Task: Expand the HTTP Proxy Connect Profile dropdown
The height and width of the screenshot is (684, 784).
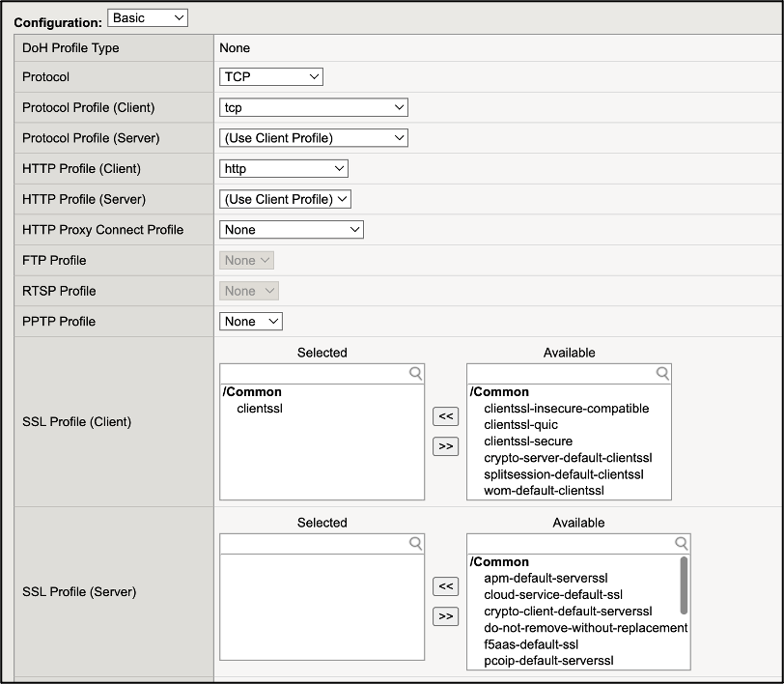Action: coord(291,230)
